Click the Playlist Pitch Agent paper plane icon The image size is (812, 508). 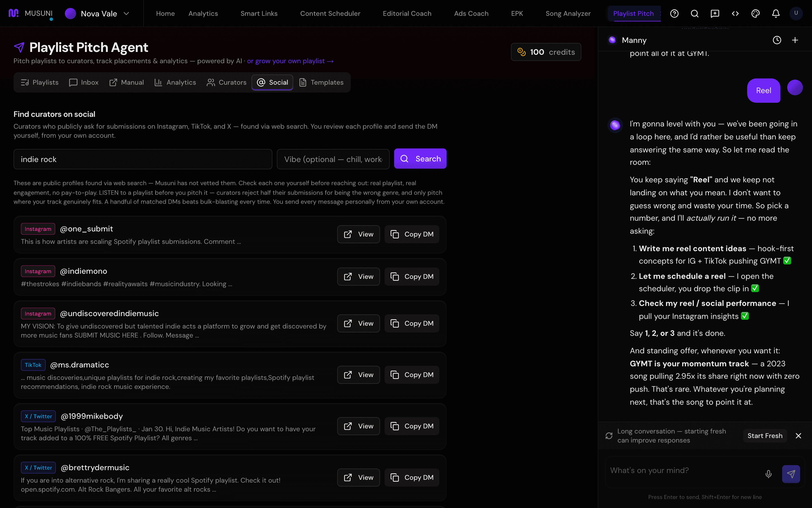(19, 47)
